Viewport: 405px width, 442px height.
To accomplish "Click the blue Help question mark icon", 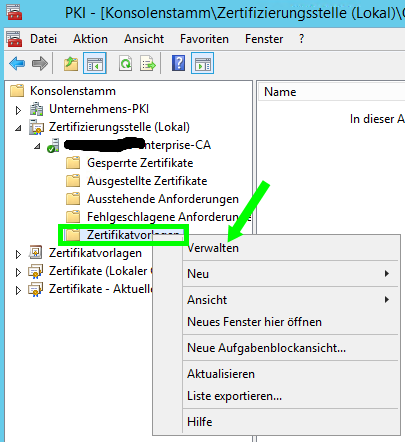I will 178,63.
